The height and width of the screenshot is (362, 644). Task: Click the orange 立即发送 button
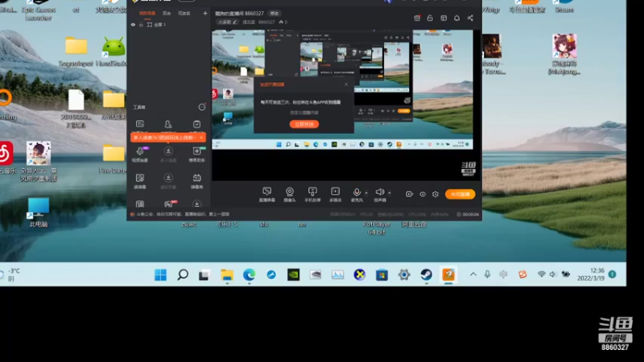pyautogui.click(x=304, y=124)
